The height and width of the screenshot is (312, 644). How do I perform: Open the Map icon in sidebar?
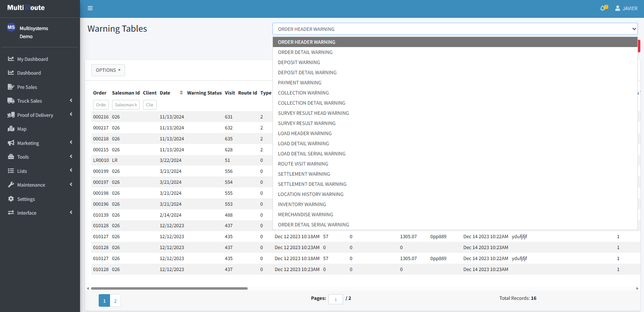[x=11, y=129]
